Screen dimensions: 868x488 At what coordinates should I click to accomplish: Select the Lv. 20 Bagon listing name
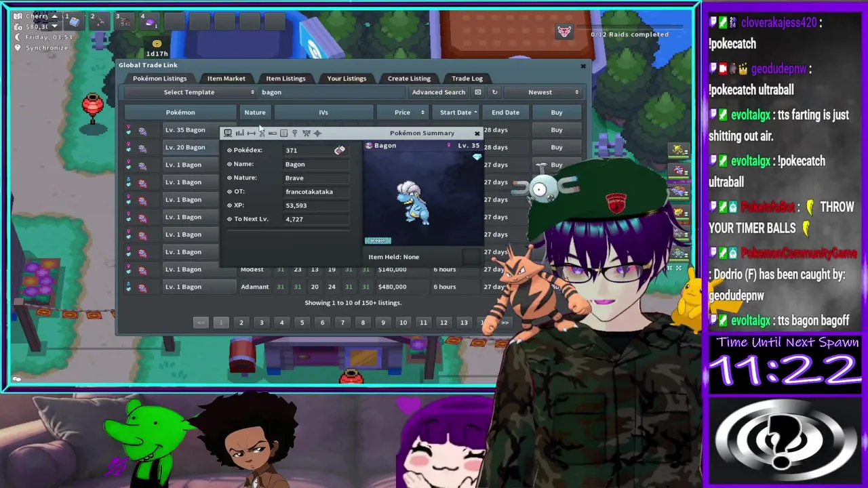tap(185, 147)
